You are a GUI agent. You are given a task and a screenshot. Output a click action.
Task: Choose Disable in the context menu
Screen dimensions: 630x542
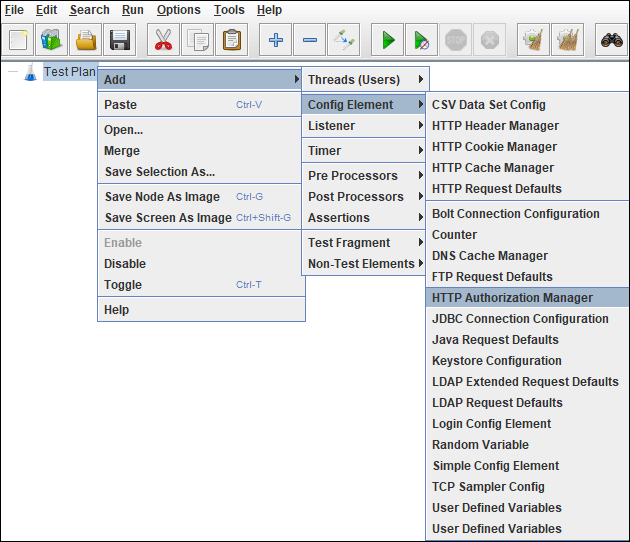coord(125,264)
